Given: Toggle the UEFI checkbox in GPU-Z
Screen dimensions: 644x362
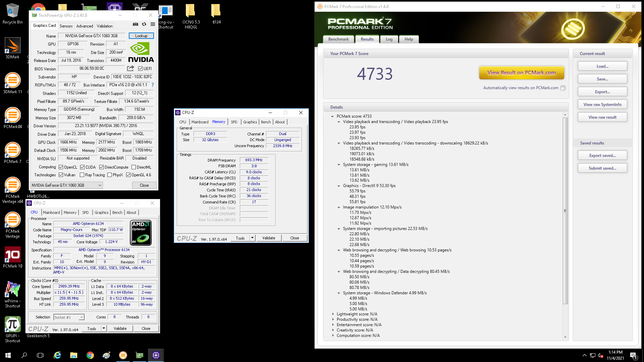Looking at the screenshot, I should click(141, 69).
